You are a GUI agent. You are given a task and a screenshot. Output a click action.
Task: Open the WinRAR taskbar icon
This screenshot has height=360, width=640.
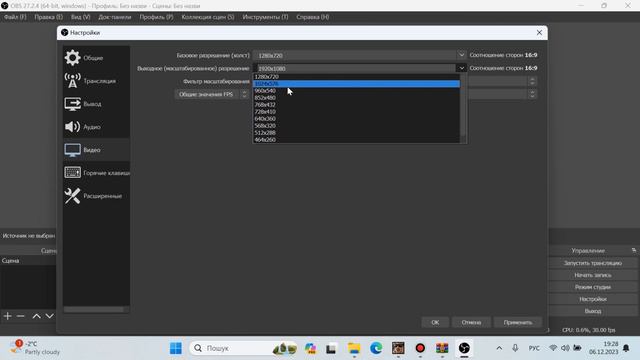tap(442, 348)
